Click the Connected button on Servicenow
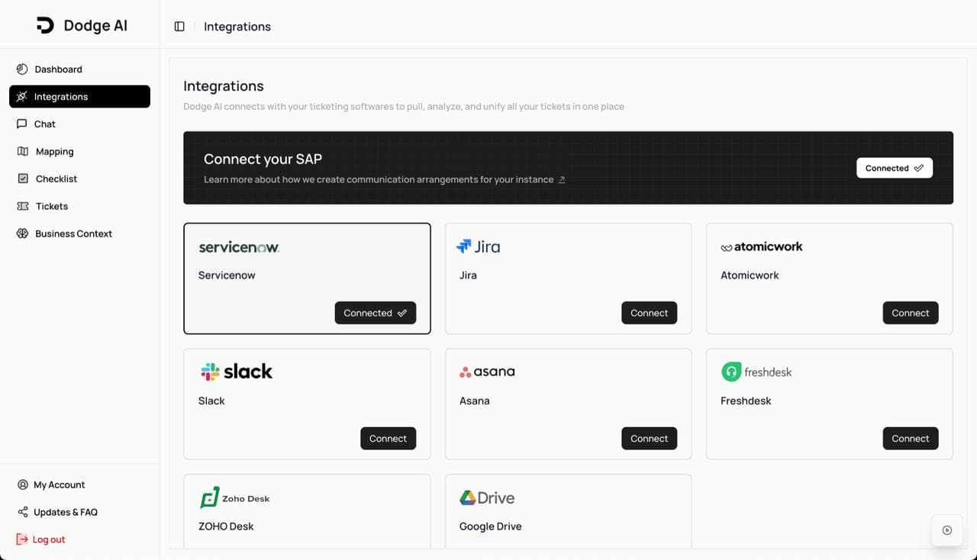The width and height of the screenshot is (977, 560). [375, 313]
